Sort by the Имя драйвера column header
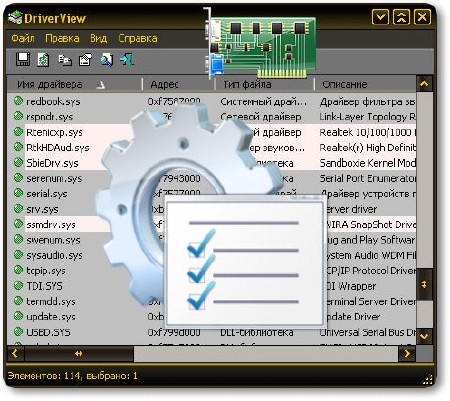Image resolution: width=450 pixels, height=401 pixels. tap(75, 84)
